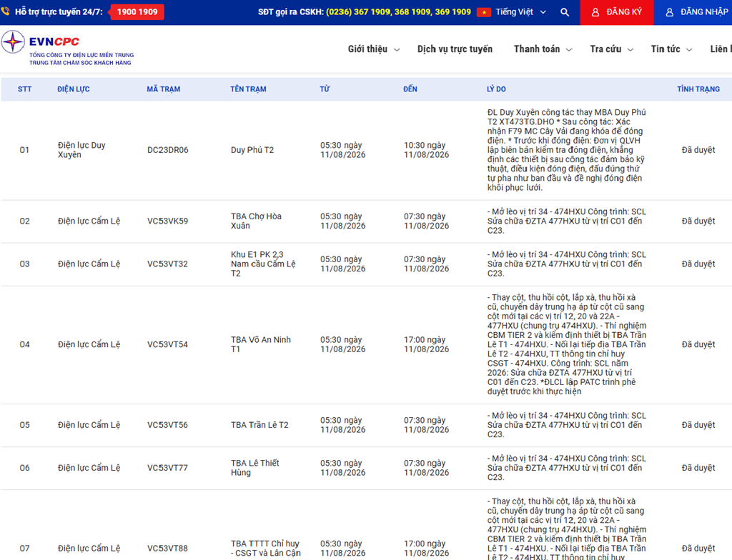Click station Khu E1 PK 2,3 Nam cầu Cẩm Lệ T2
This screenshot has height=560, width=732.
point(263,264)
